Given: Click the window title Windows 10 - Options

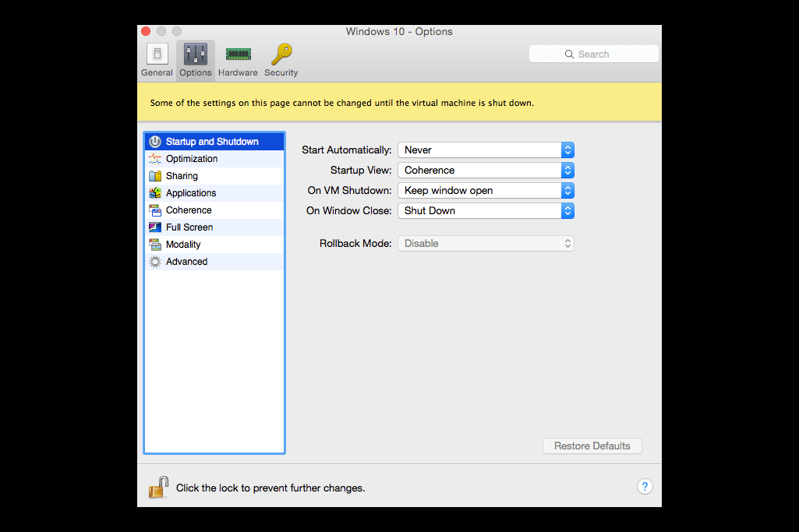Looking at the screenshot, I should [399, 32].
